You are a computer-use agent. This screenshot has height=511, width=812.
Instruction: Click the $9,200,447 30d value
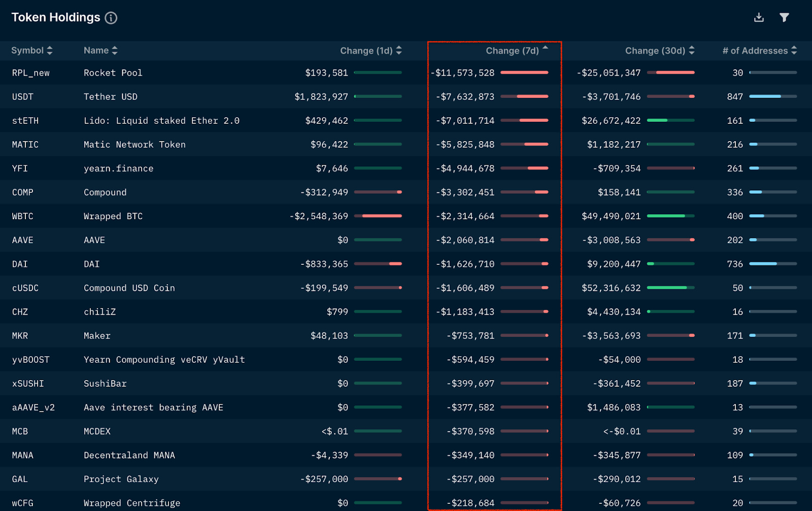(614, 264)
